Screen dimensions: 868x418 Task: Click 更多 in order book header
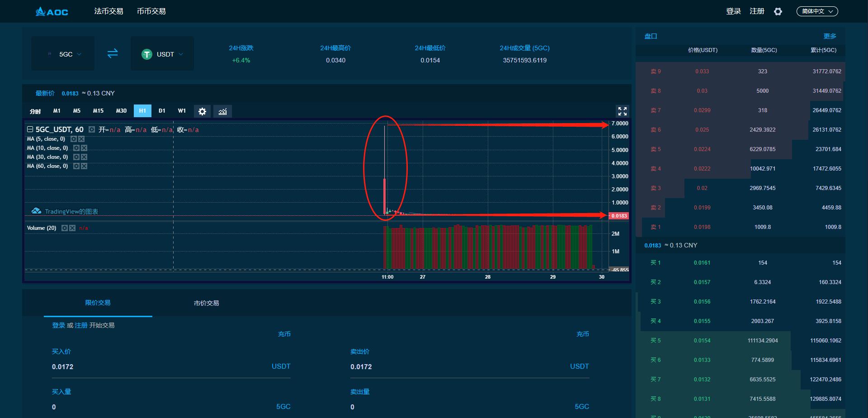pyautogui.click(x=830, y=36)
